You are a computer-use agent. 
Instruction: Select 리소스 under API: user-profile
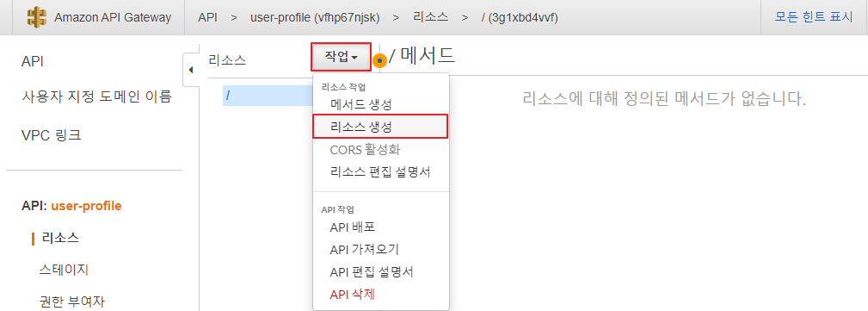61,239
